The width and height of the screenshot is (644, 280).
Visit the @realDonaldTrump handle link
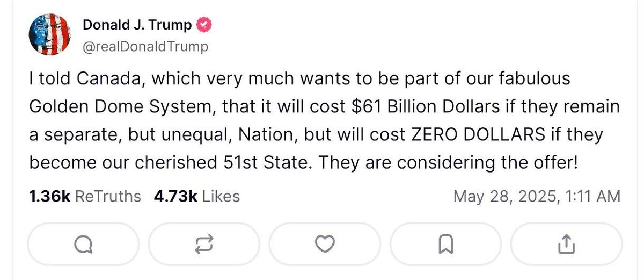pyautogui.click(x=145, y=47)
